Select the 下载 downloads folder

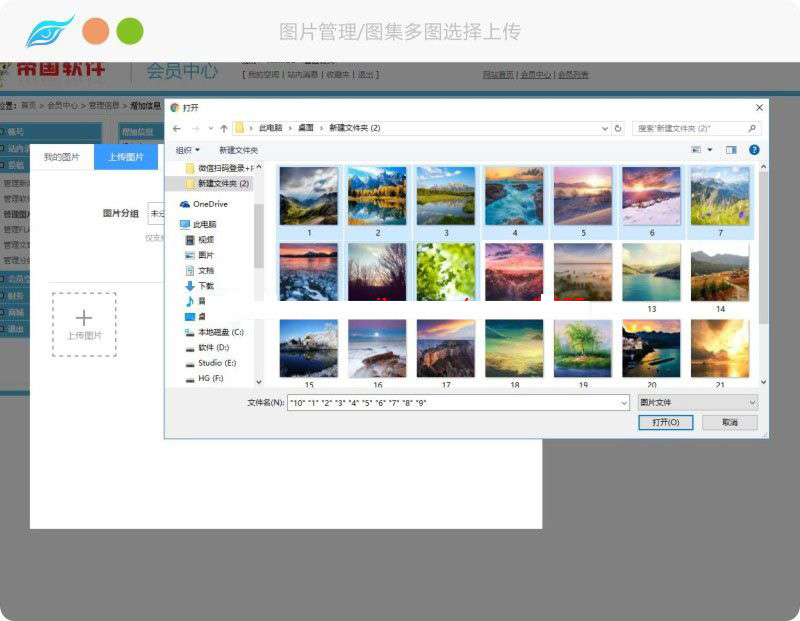(205, 286)
